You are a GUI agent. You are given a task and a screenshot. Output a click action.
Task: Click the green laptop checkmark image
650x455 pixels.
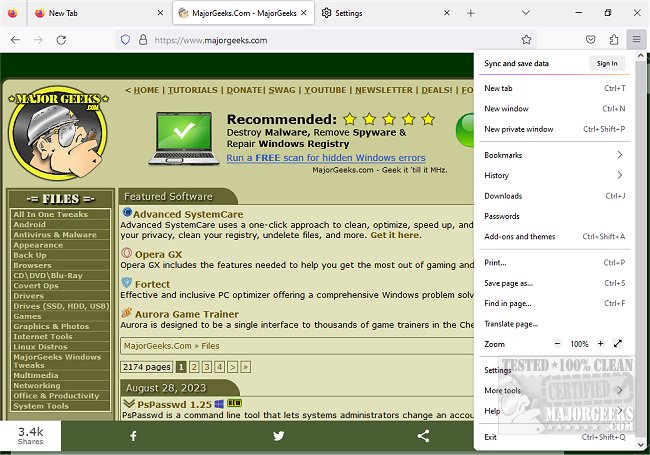coord(184,138)
